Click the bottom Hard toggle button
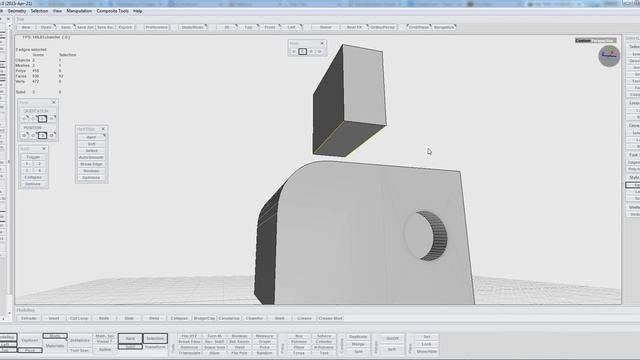The width and height of the screenshot is (640, 360). pyautogui.click(x=130, y=338)
